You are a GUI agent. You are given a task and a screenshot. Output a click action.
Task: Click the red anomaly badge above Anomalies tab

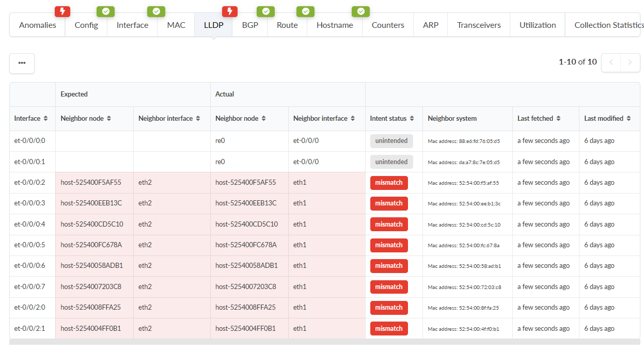[x=62, y=11]
